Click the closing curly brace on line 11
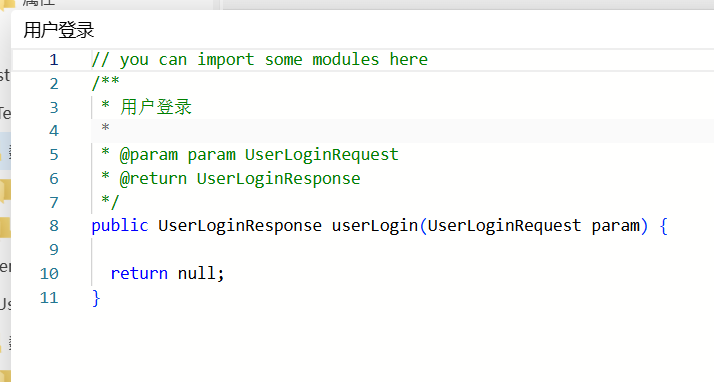This screenshot has height=382, width=714. pyautogui.click(x=96, y=298)
